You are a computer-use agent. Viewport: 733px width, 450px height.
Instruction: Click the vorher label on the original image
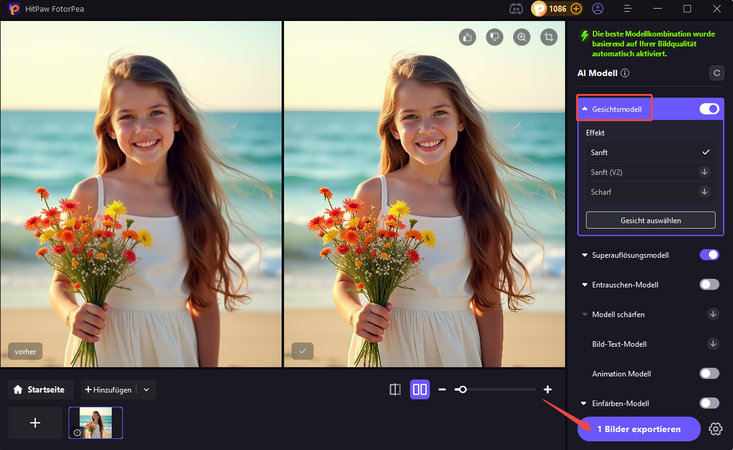25,351
